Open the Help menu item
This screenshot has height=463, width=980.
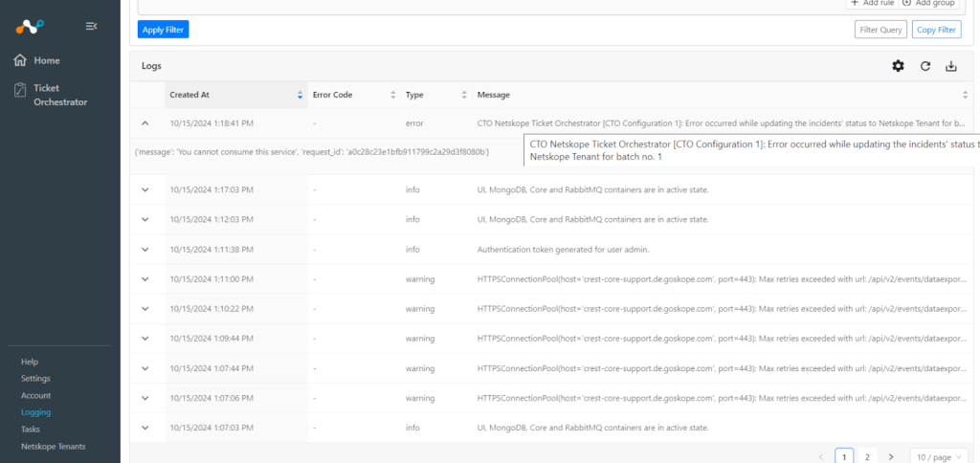pos(30,362)
